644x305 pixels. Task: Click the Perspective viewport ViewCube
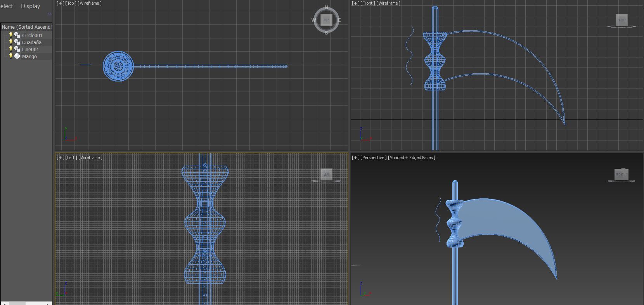[621, 174]
